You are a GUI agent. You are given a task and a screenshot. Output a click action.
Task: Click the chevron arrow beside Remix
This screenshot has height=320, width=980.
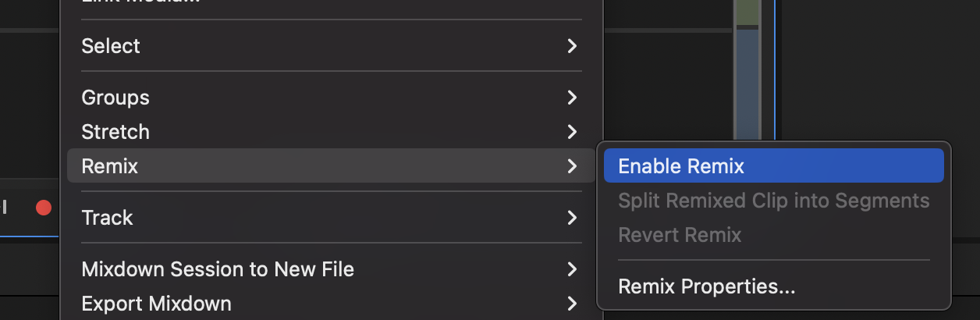coord(572,165)
